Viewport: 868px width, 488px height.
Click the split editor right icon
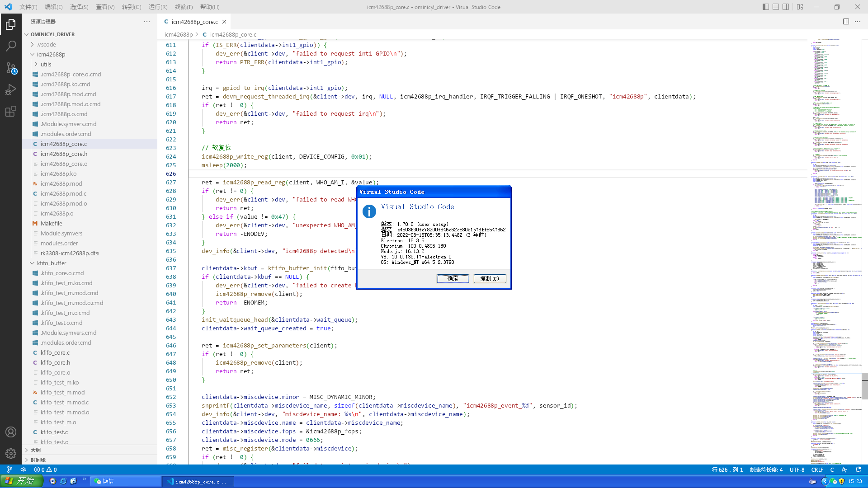pos(846,22)
